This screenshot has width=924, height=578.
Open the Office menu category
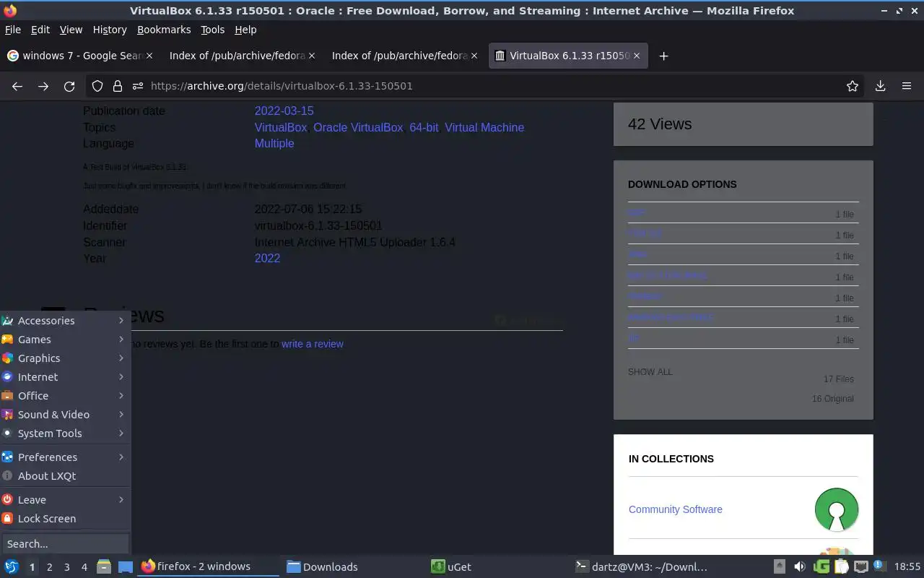point(65,395)
